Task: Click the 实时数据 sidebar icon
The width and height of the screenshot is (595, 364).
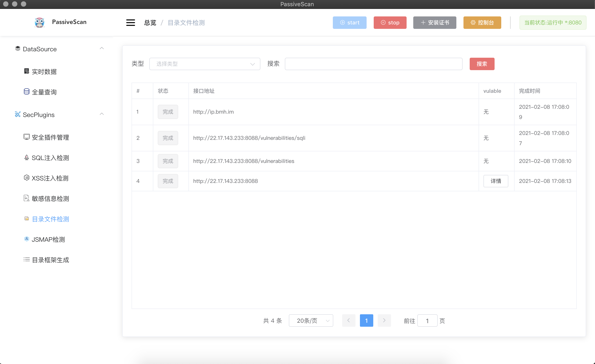Action: point(27,71)
